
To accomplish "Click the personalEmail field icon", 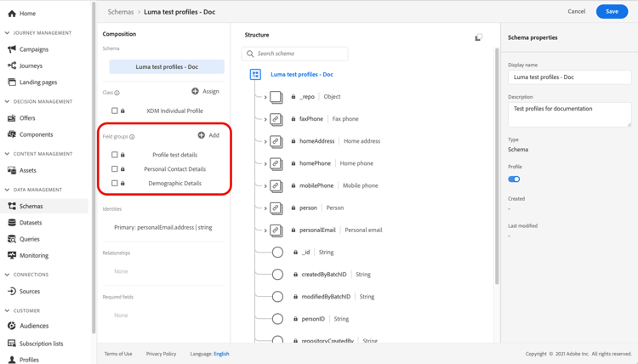I will [x=276, y=230].
